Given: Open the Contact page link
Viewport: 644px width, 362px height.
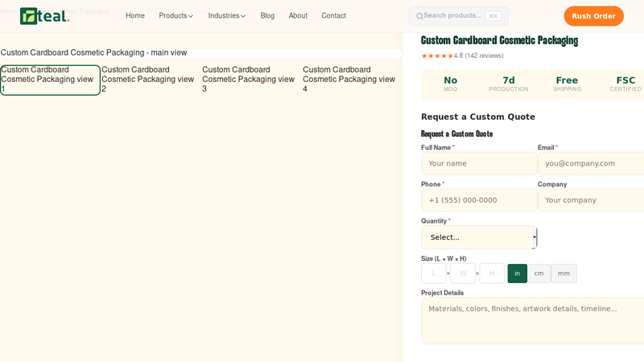Looking at the screenshot, I should pos(333,16).
